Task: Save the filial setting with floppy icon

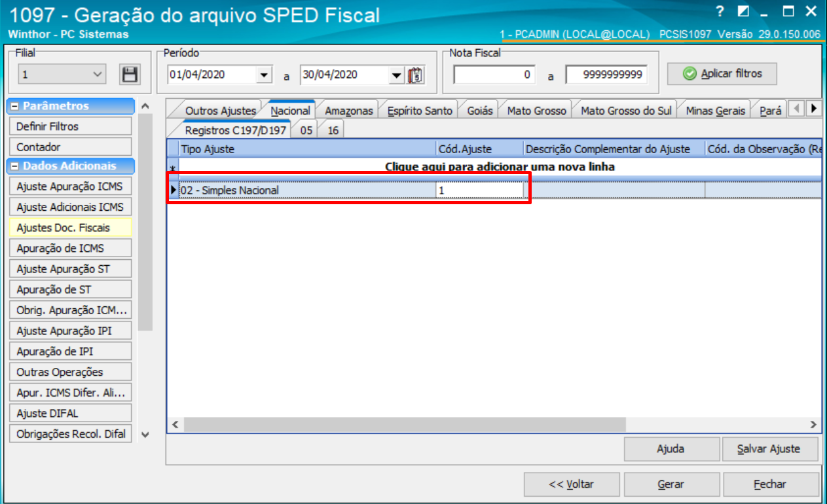Action: click(130, 75)
